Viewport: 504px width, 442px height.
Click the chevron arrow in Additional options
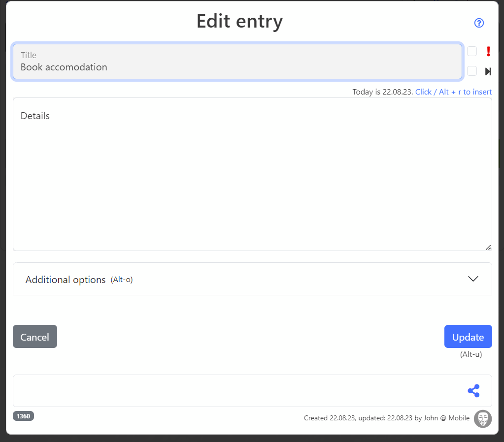473,279
